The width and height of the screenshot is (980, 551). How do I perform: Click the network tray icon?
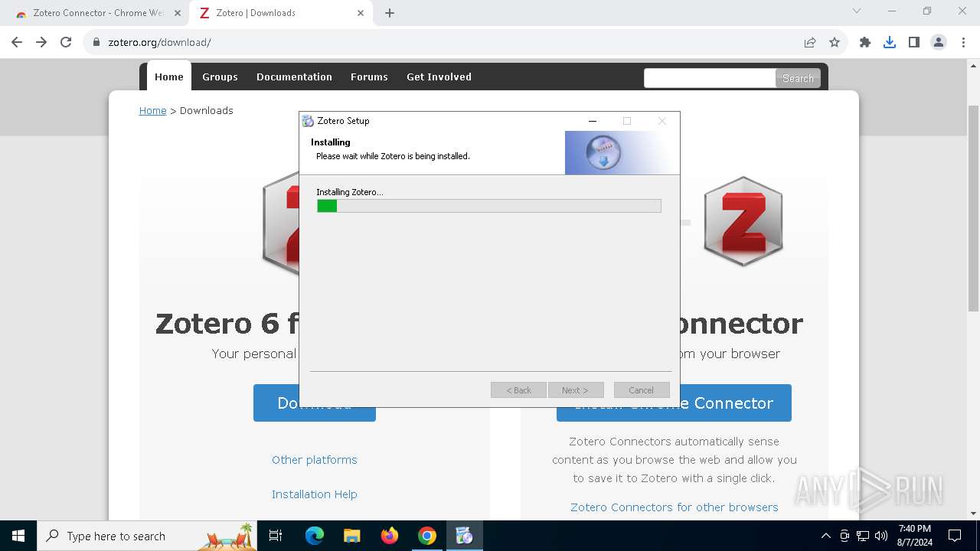tap(863, 536)
